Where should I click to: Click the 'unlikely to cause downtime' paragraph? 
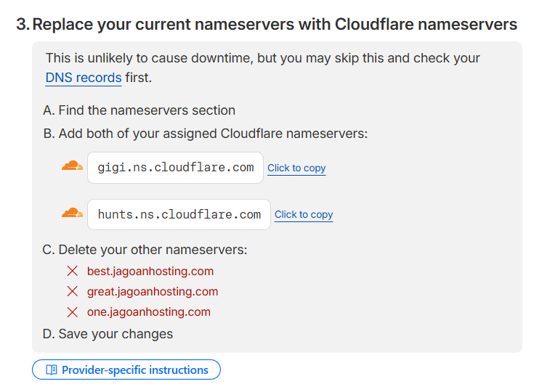tap(263, 68)
